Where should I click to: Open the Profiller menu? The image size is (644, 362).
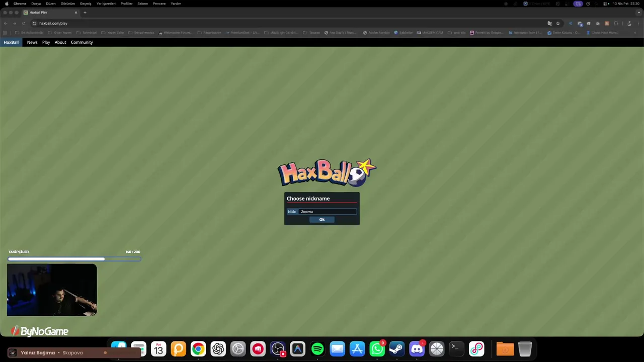click(x=127, y=4)
